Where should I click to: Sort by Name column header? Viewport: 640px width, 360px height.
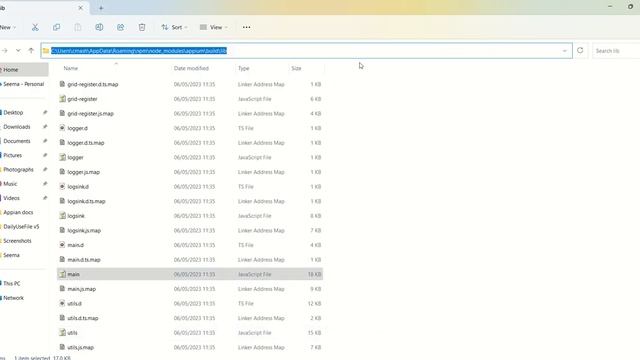pos(71,68)
